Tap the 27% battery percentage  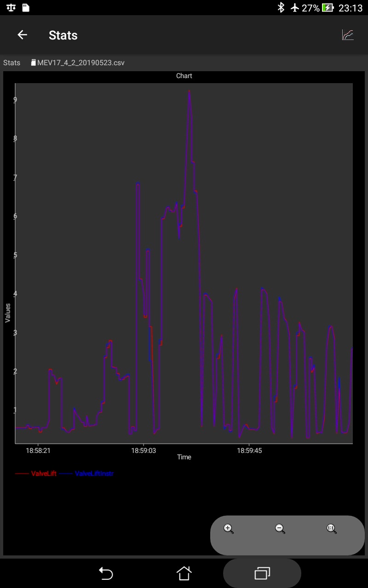[x=310, y=8]
